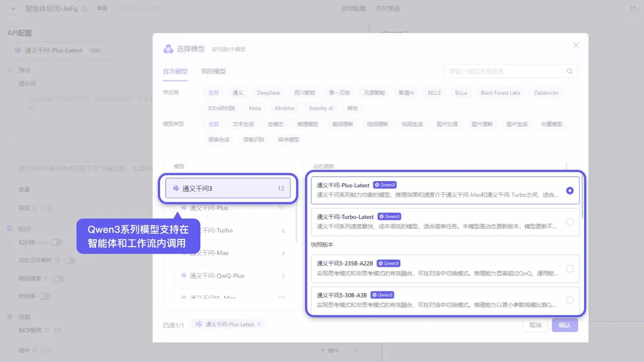644x362 pixels.
Task: Toggle the 视觉 switch
Action: pyautogui.click(x=47, y=208)
